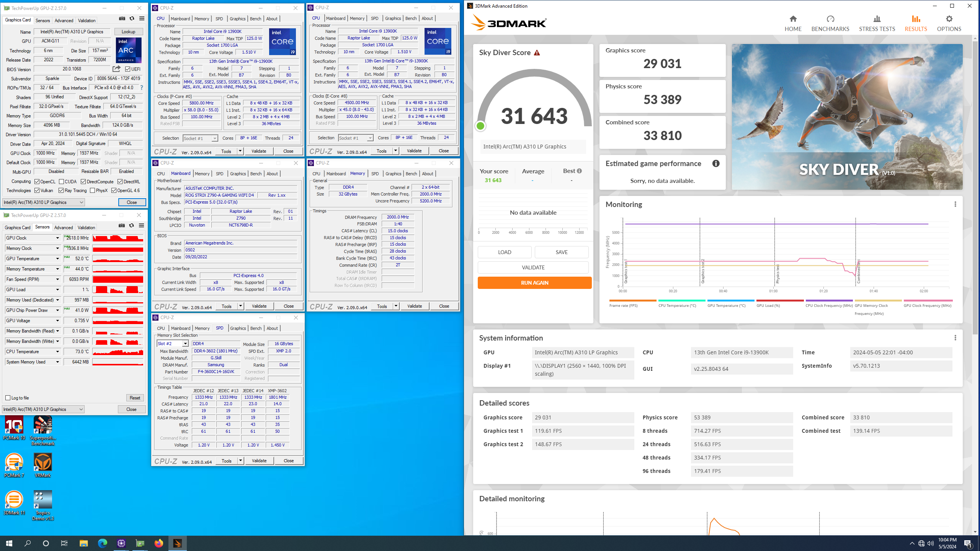Click the info icon next to Best
Image resolution: width=980 pixels, height=551 pixels.
(579, 171)
